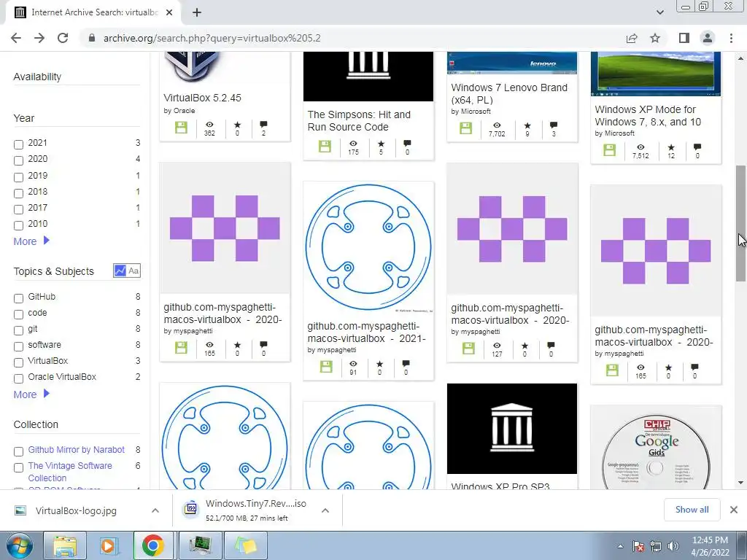Check the software topic filter

coord(18,346)
